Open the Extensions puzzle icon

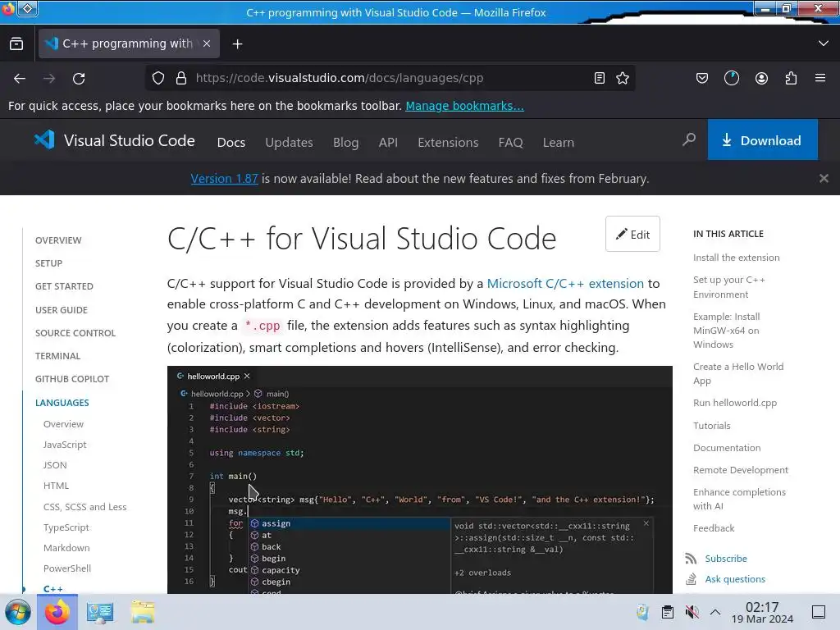pos(791,78)
